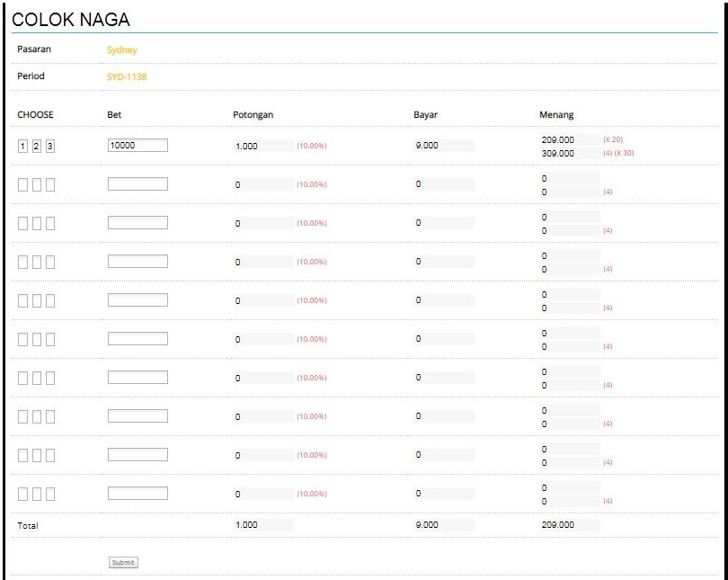Click first empty choice box in second row
Image resolution: width=728 pixels, height=580 pixels.
click(22, 185)
